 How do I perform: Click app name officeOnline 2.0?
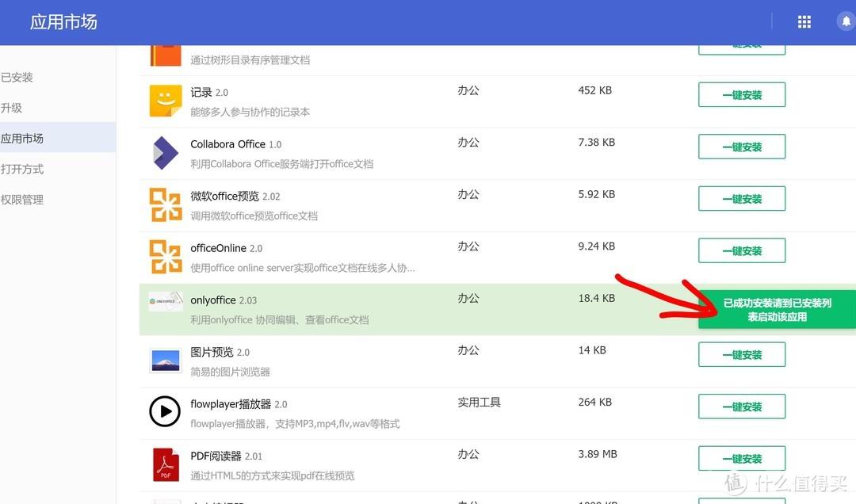226,248
